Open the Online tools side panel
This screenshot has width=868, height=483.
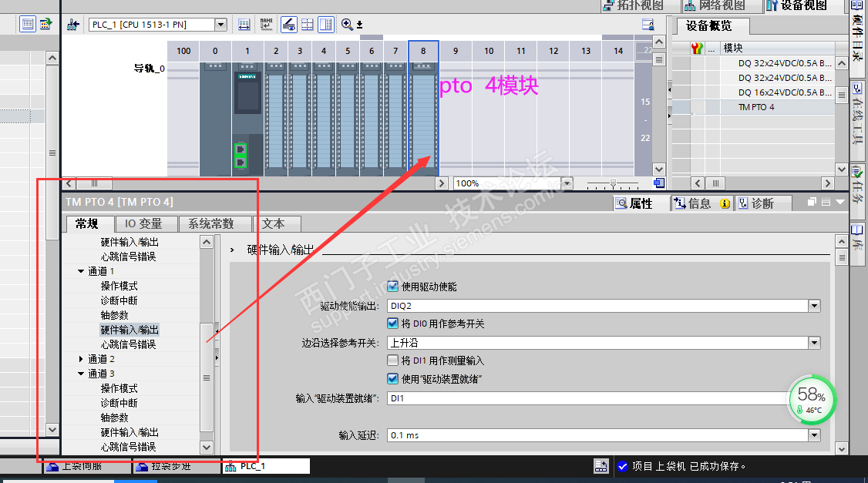pos(857,113)
